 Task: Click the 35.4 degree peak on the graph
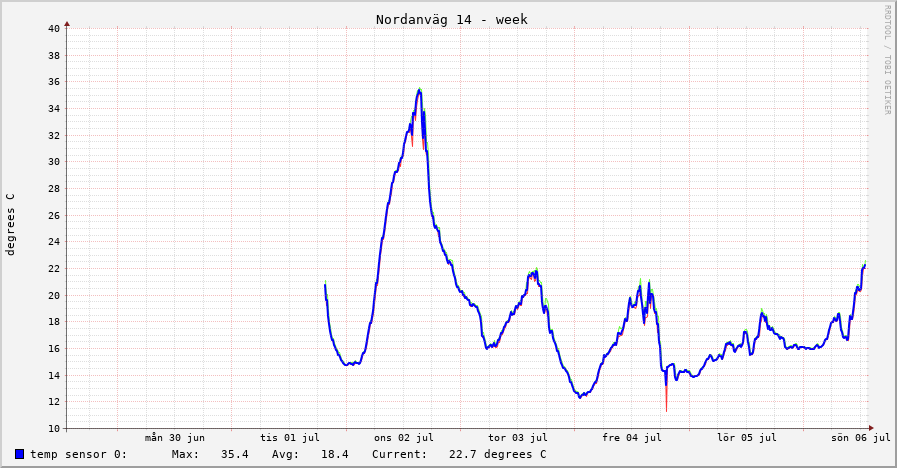click(x=419, y=90)
